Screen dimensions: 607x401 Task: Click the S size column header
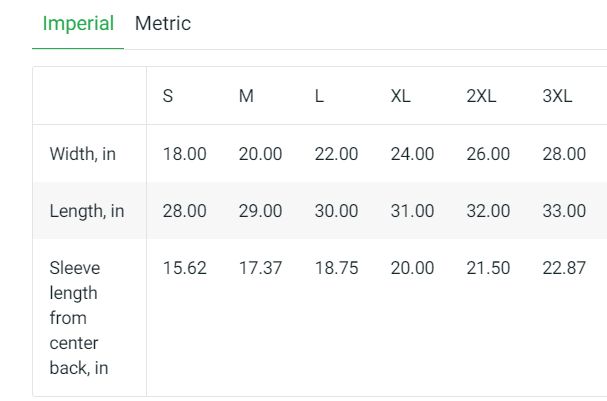[x=168, y=97]
